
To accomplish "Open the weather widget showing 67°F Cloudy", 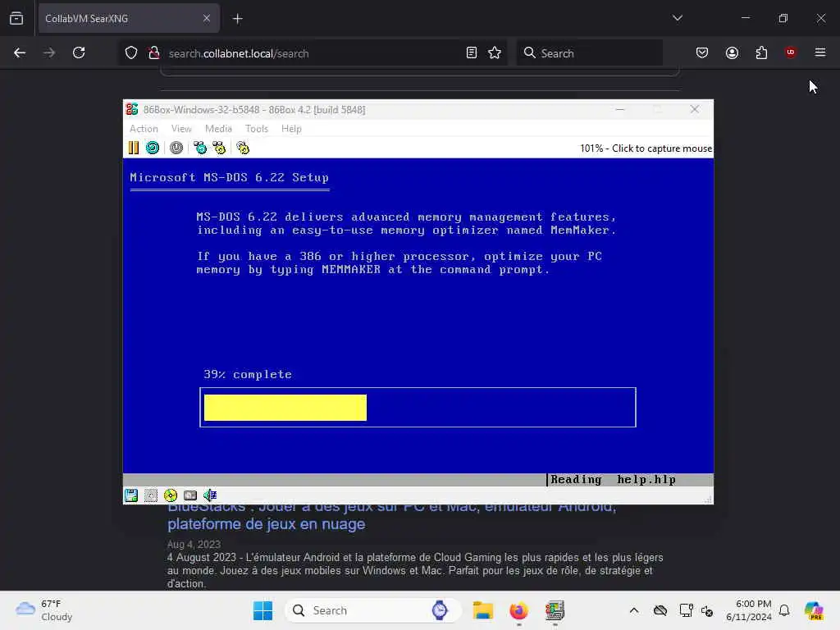I will [44, 610].
